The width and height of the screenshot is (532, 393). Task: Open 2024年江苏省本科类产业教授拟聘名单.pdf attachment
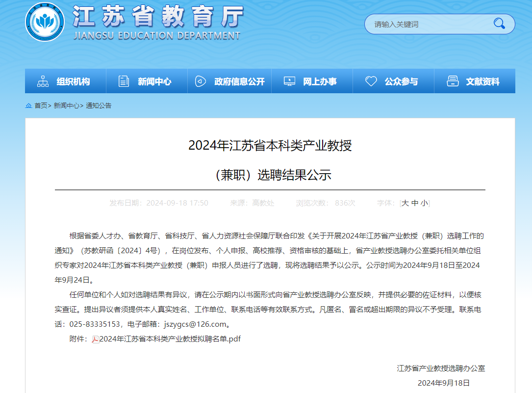(170, 339)
